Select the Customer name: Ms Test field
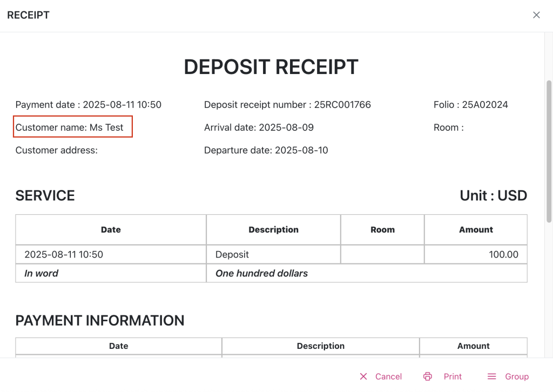Image resolution: width=553 pixels, height=392 pixels. [73, 127]
